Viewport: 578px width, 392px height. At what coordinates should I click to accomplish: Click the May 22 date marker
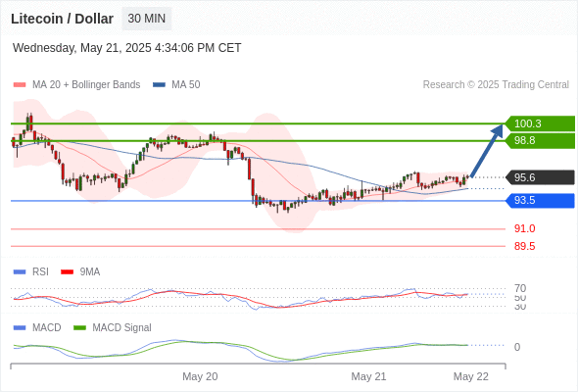pos(471,376)
